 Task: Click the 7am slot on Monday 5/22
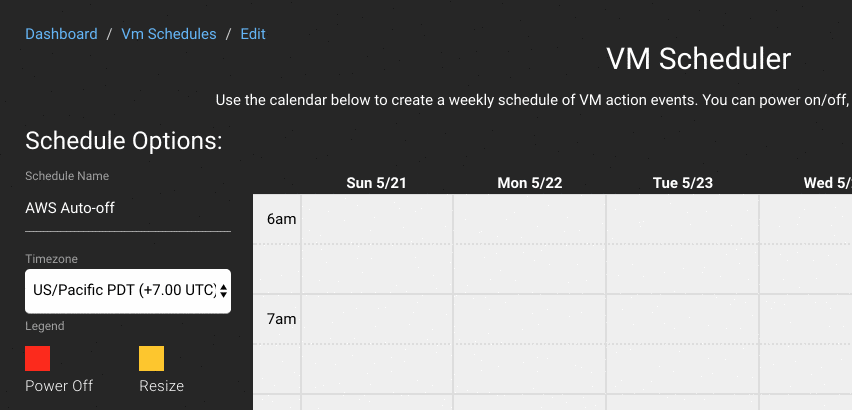[x=530, y=319]
